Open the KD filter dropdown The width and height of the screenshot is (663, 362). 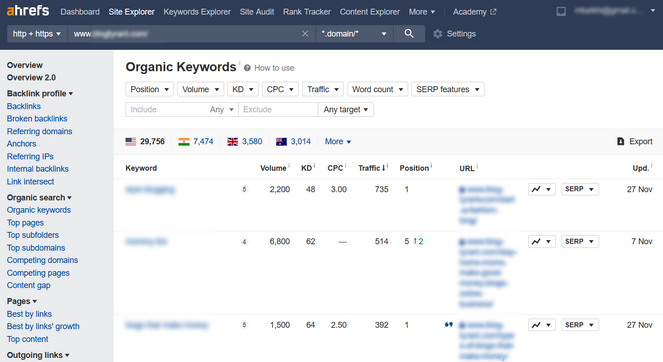point(242,89)
